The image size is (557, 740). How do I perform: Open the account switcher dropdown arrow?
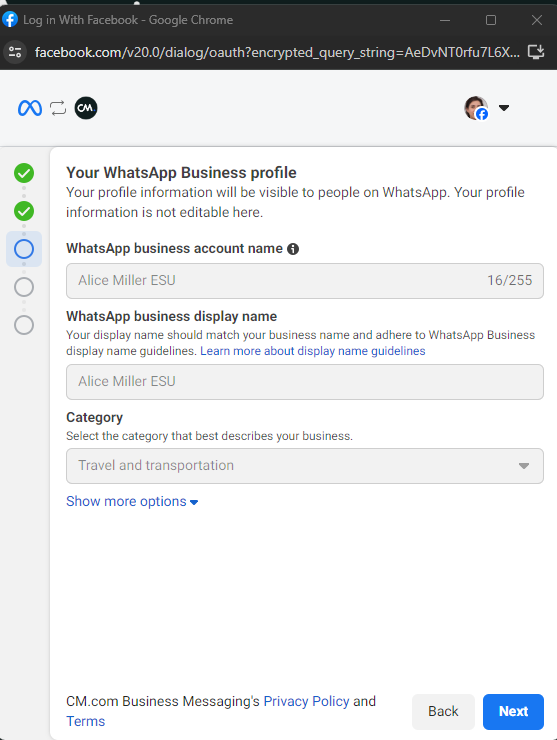coord(504,108)
